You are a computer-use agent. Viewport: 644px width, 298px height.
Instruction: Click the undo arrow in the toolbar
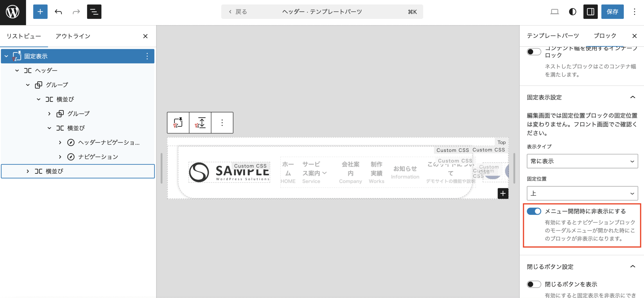(x=58, y=12)
